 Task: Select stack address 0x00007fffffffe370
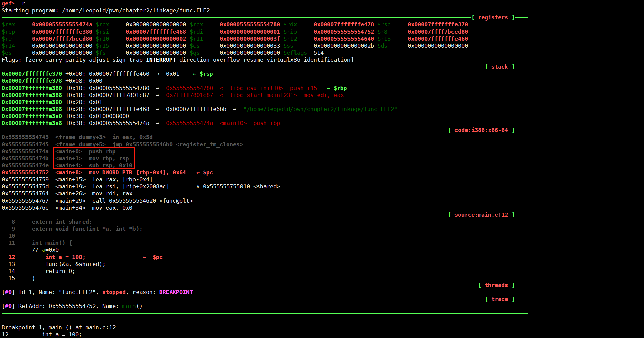(32, 74)
